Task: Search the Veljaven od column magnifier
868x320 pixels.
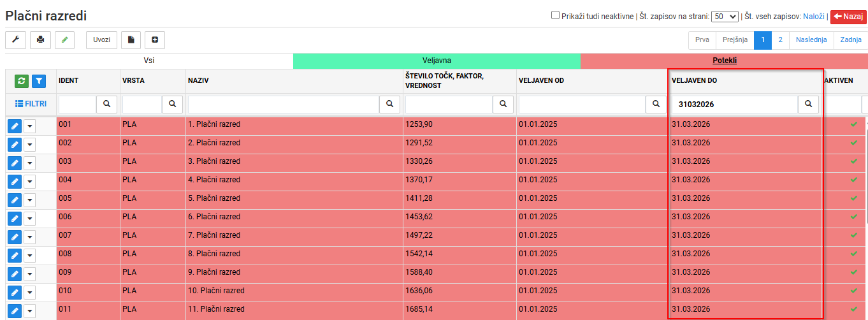Action: 656,103
